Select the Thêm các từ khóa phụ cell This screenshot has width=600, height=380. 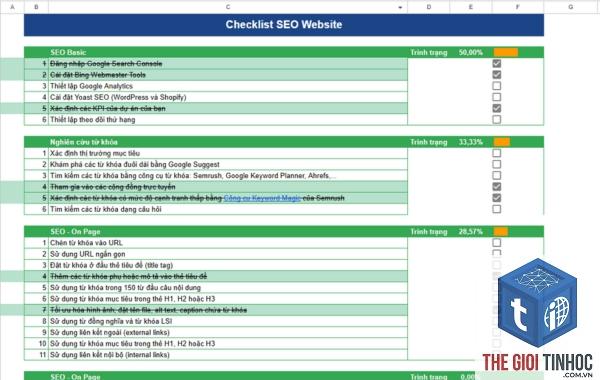tap(228, 276)
